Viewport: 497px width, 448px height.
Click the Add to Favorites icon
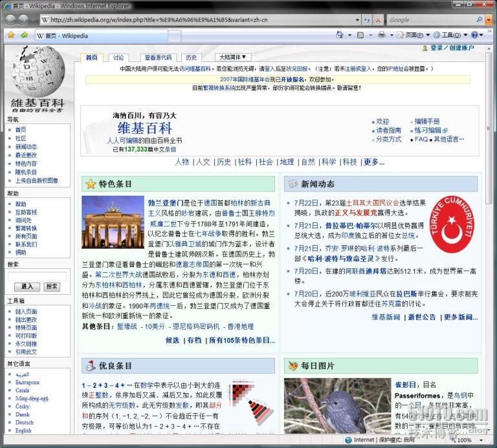(24, 35)
